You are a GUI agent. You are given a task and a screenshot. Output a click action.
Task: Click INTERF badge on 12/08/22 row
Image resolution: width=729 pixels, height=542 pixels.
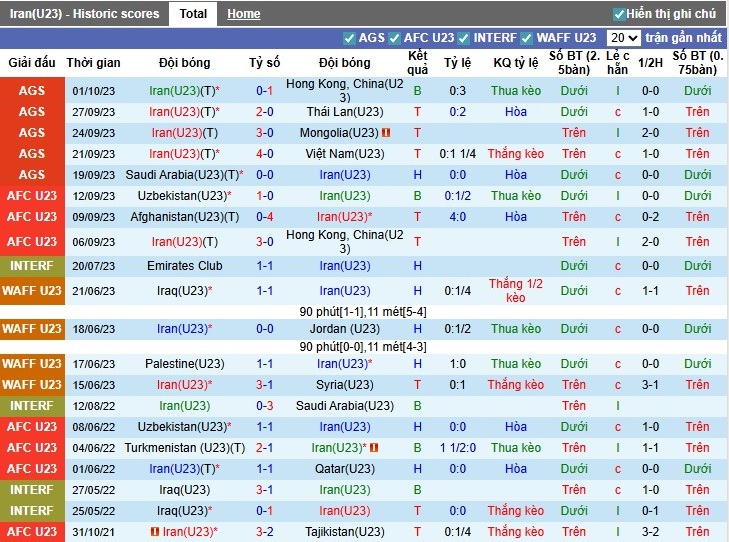click(31, 406)
